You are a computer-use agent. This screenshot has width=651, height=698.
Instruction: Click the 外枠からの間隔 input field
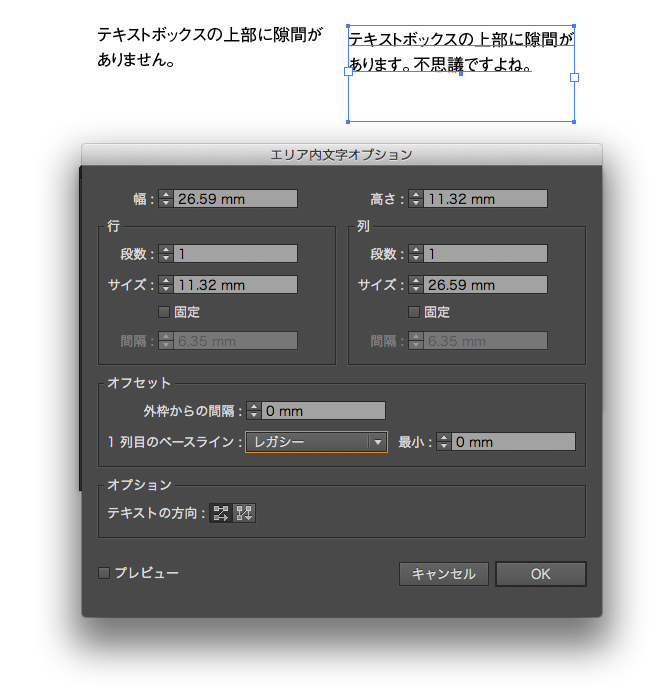[x=323, y=410]
